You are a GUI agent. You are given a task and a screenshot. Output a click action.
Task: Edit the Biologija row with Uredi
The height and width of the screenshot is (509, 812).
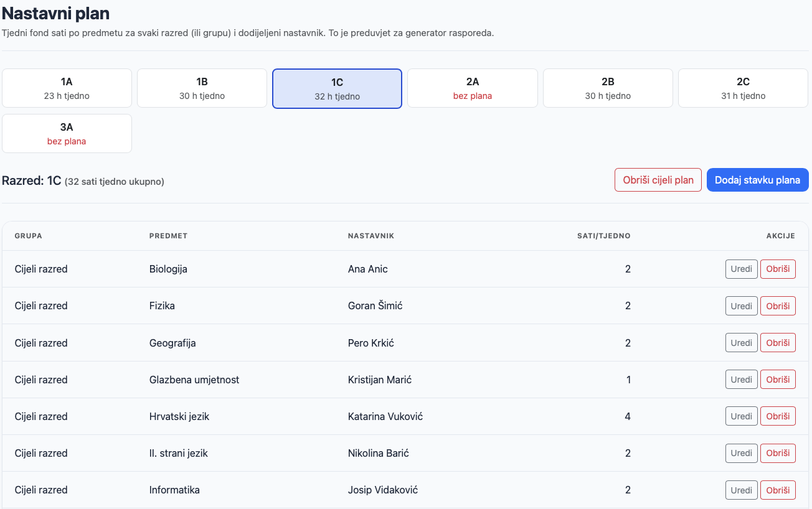pyautogui.click(x=742, y=269)
